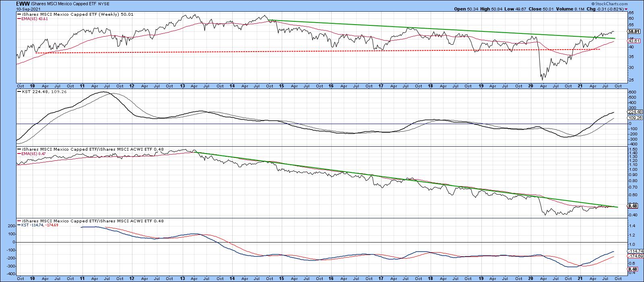
Task: Click the 2020 price crash low point
Action: click(542, 80)
